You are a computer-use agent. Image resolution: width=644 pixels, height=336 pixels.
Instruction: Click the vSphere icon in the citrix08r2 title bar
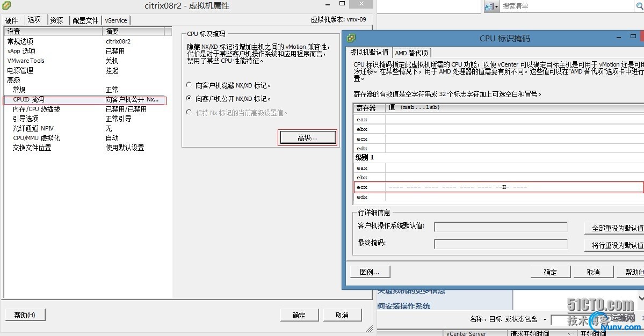[x=6, y=5]
